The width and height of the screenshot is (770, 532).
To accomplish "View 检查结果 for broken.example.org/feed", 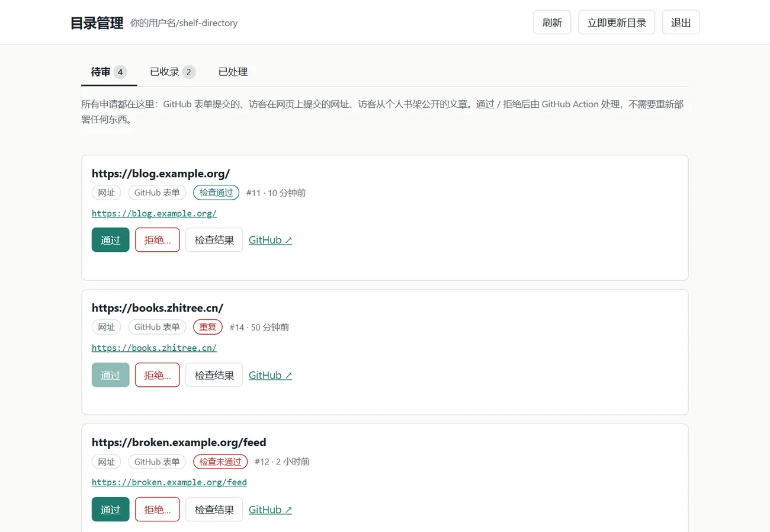I will [x=214, y=509].
